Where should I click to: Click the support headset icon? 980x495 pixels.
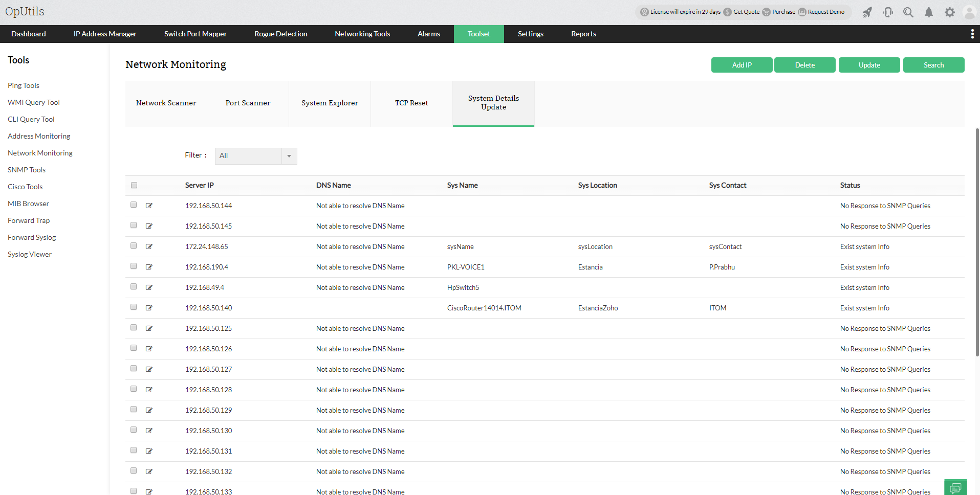[x=888, y=12]
